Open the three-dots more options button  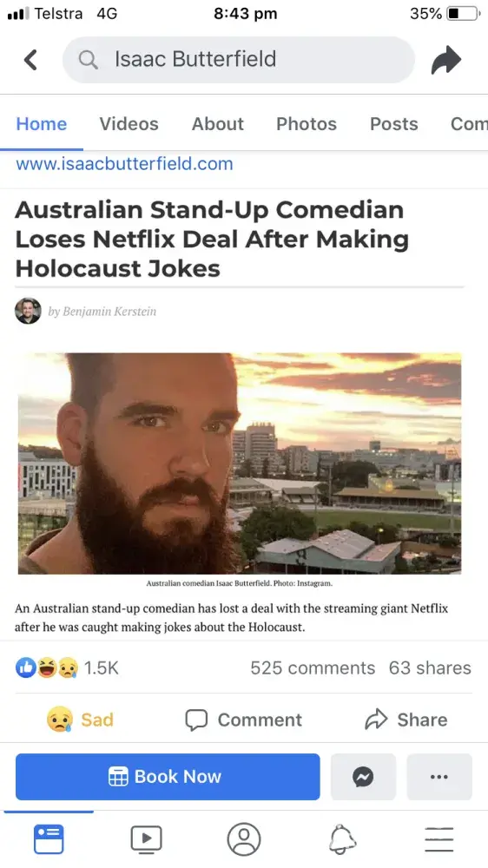439,777
